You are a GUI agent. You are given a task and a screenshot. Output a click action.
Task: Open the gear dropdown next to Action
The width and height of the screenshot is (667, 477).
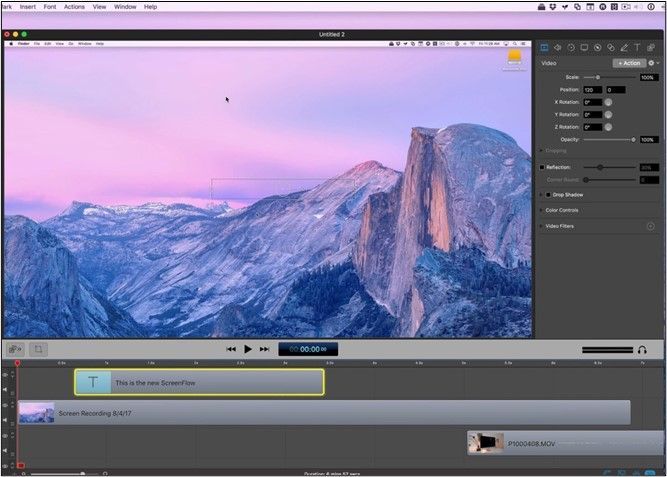[652, 63]
